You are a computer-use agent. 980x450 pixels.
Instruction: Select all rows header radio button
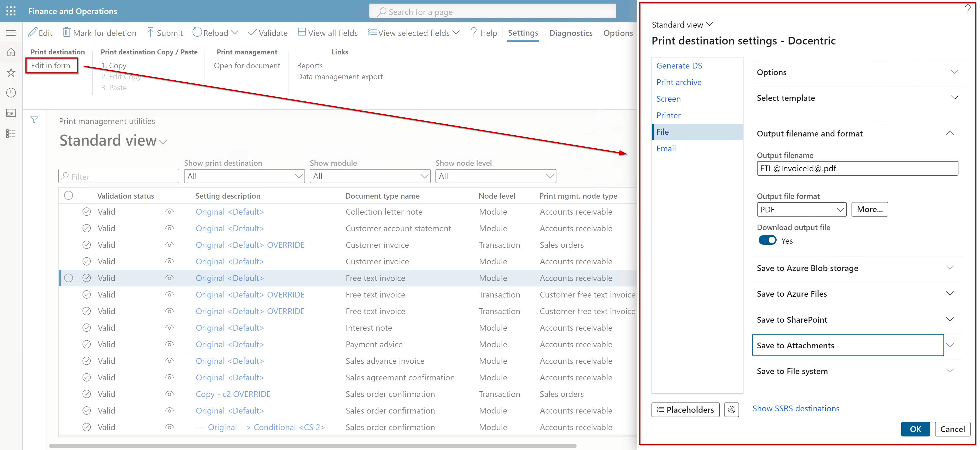[x=69, y=196]
